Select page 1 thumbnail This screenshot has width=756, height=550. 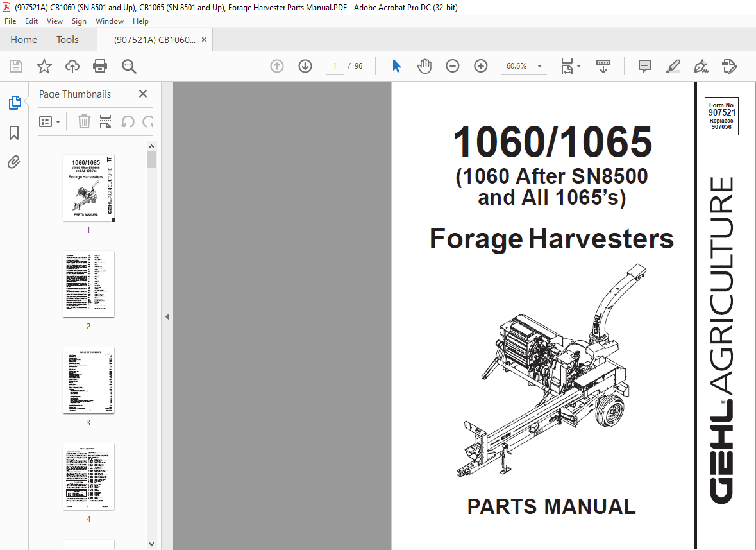point(88,187)
